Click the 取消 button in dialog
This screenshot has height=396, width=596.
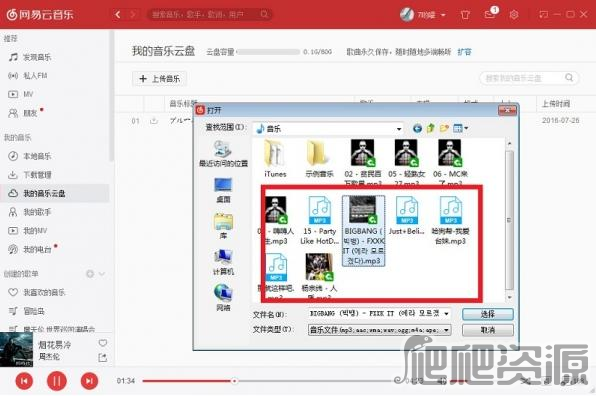pyautogui.click(x=488, y=330)
